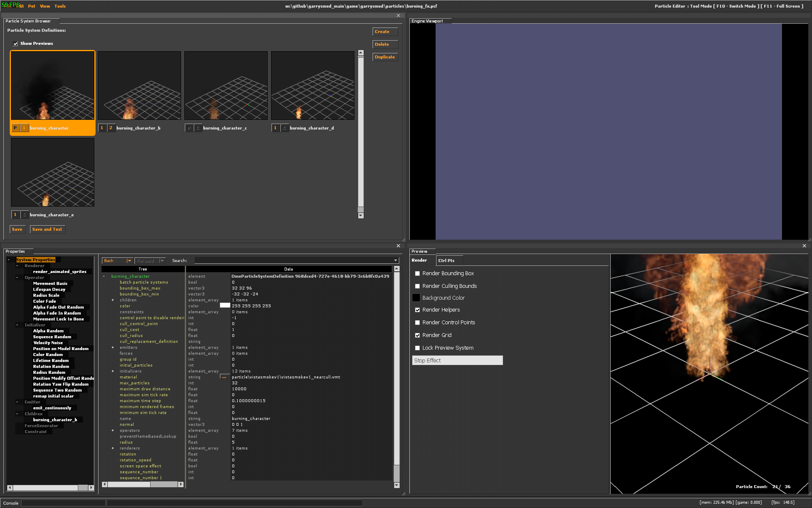Click the tree scroll-right arrow icon
Image resolution: width=812 pixels, height=508 pixels.
181,484
